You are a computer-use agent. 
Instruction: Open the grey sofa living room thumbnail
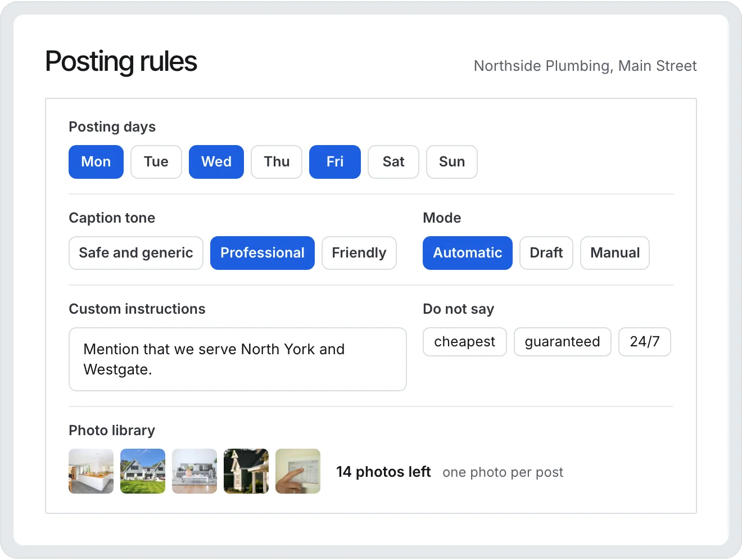coord(194,471)
